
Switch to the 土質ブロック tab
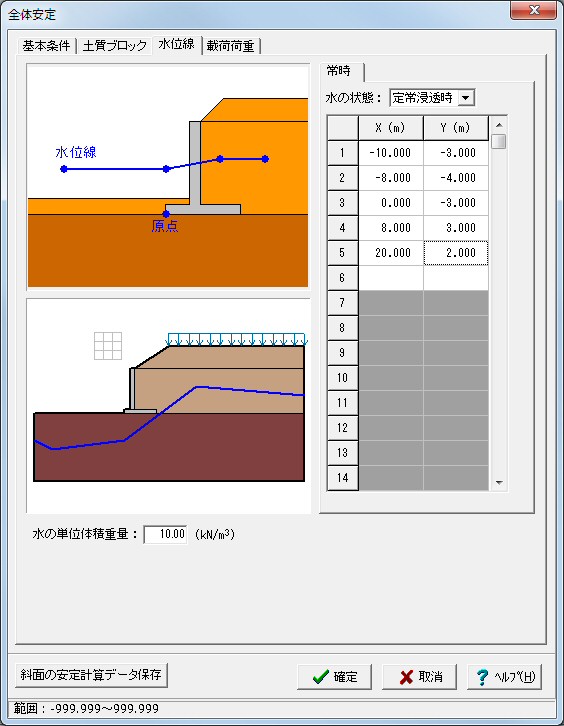click(x=114, y=46)
